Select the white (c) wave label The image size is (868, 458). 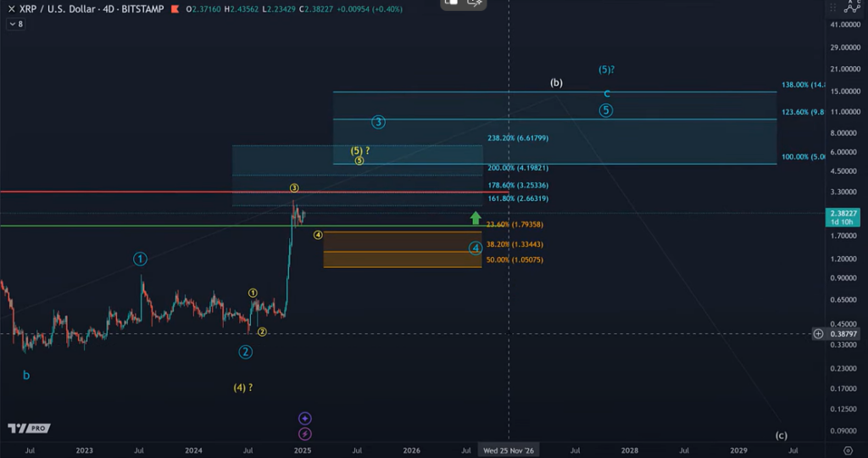click(781, 435)
